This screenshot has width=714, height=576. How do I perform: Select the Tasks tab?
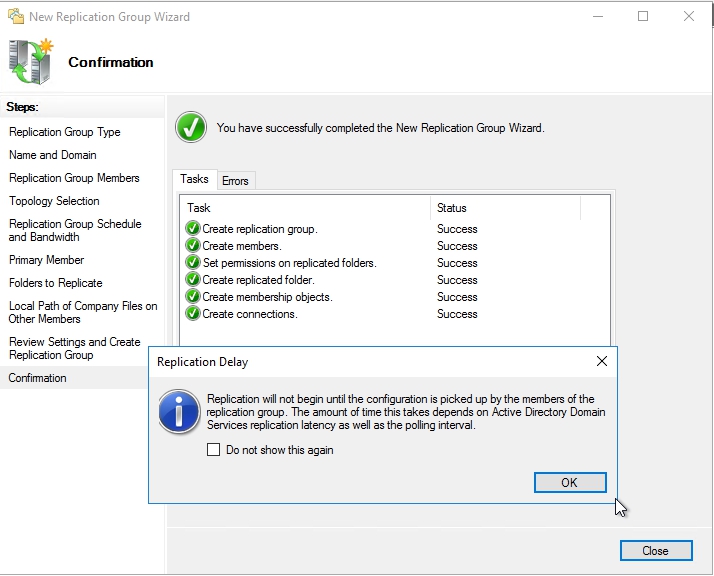[194, 179]
